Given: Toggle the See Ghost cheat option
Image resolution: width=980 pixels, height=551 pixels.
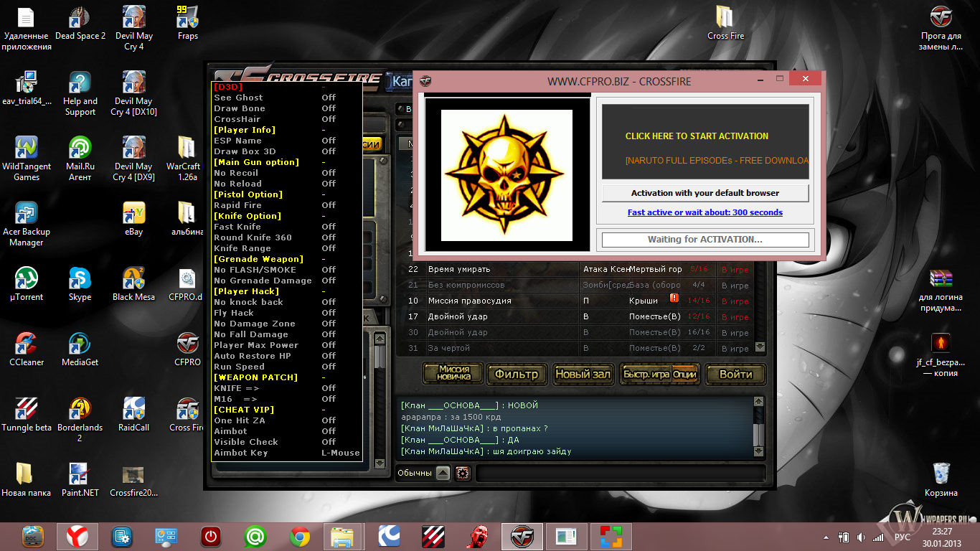Looking at the screenshot, I should [287, 98].
